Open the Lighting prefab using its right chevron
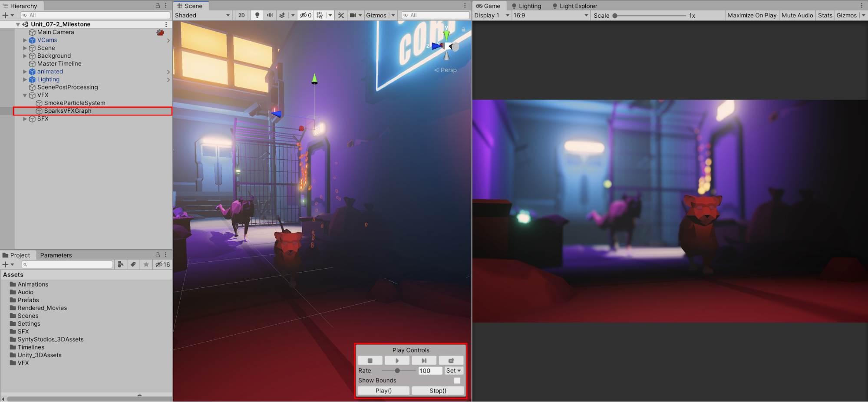868x402 pixels. click(168, 80)
